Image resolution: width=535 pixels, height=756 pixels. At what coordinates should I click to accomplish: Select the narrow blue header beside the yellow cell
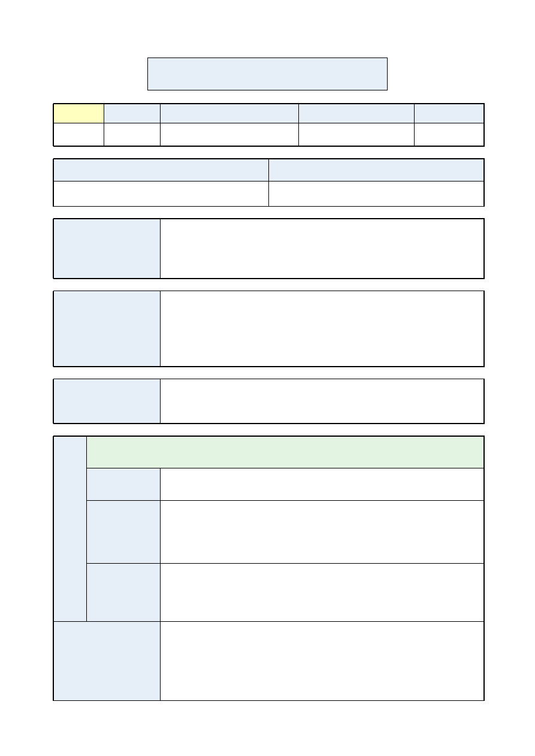[x=132, y=113]
